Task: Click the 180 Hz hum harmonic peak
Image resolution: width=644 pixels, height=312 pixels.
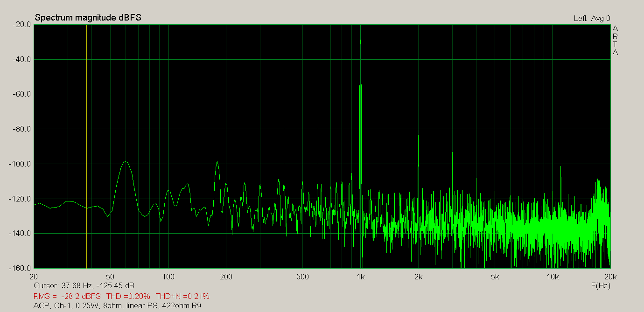Action: [x=217, y=162]
